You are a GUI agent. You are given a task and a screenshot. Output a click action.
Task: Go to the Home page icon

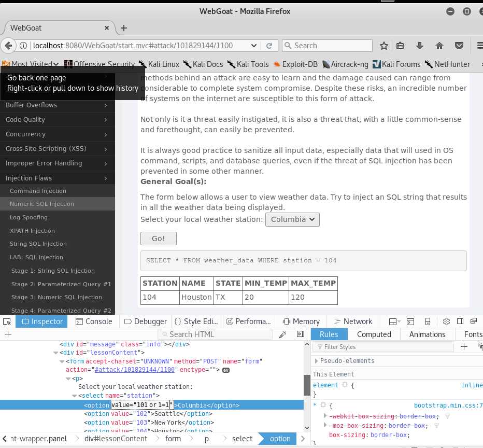[439, 46]
